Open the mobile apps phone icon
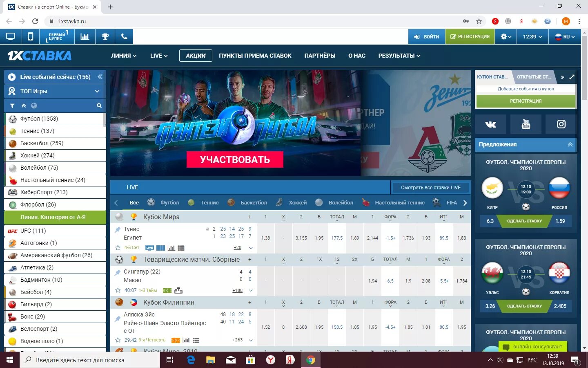 point(30,36)
